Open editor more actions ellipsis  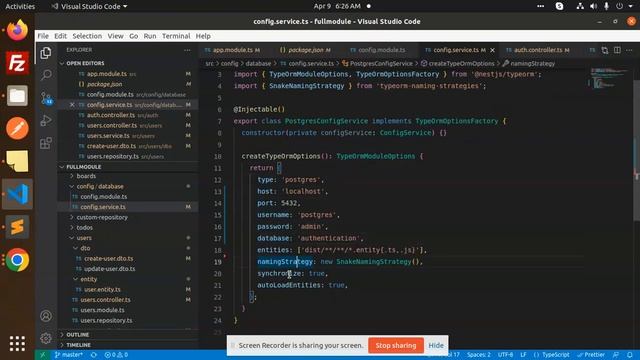[629, 50]
